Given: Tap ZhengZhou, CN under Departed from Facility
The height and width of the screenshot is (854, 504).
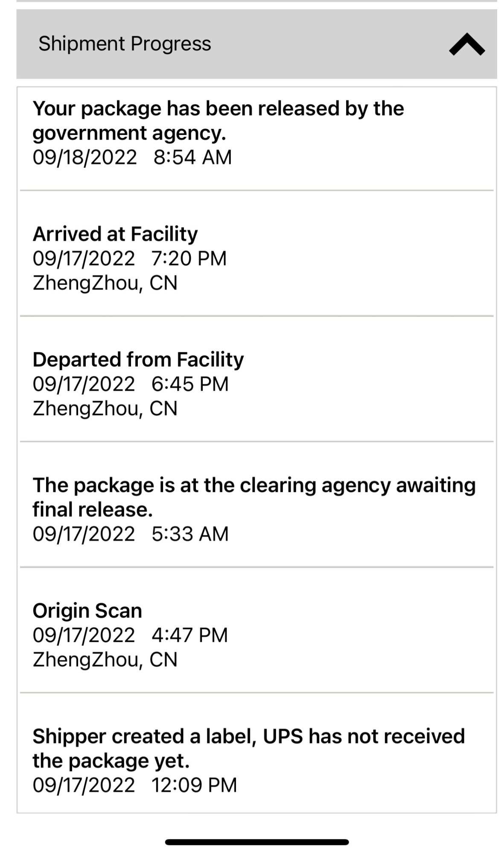Looking at the screenshot, I should point(105,408).
